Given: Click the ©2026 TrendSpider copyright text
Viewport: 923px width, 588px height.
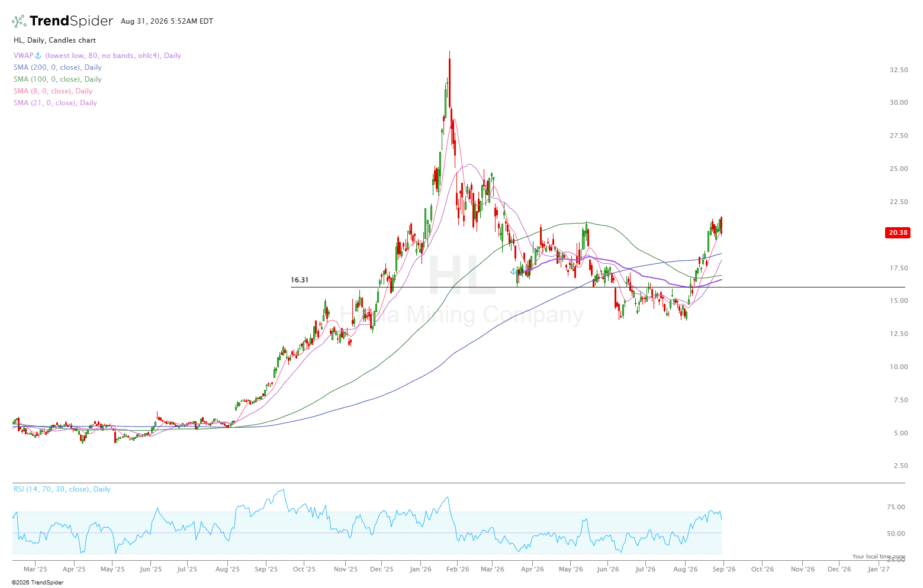Looking at the screenshot, I should pos(37,583).
